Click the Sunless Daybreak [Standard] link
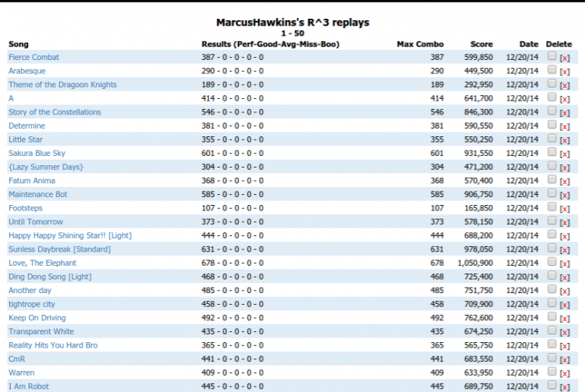Image resolution: width=585 pixels, height=392 pixels. [x=60, y=249]
